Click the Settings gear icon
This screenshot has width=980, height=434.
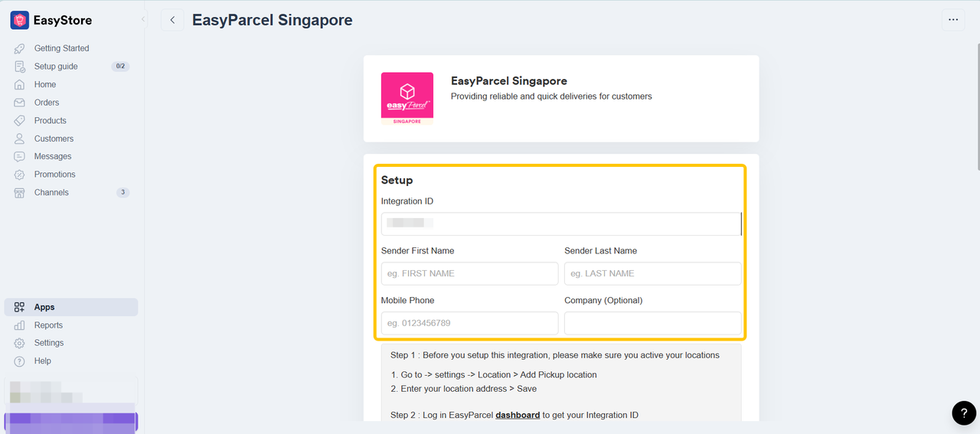pos(19,343)
